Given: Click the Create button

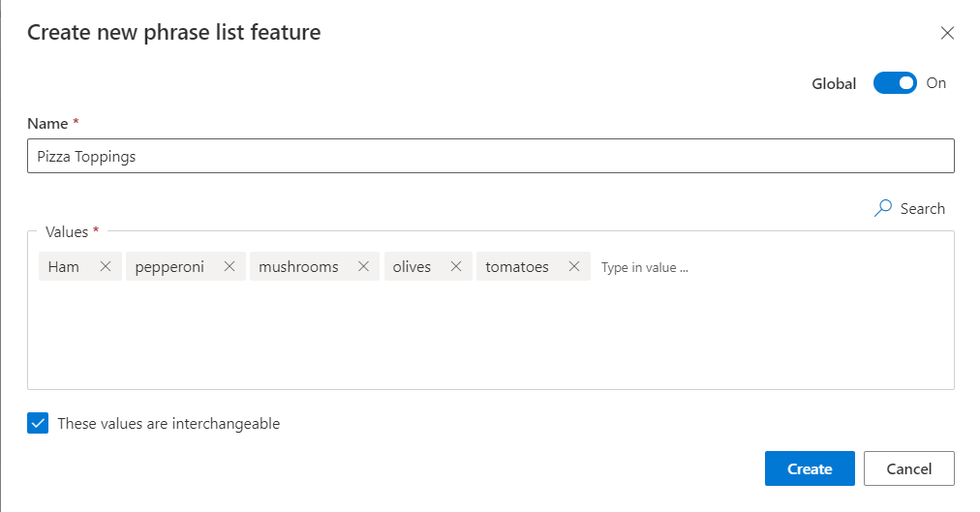Looking at the screenshot, I should pos(810,468).
